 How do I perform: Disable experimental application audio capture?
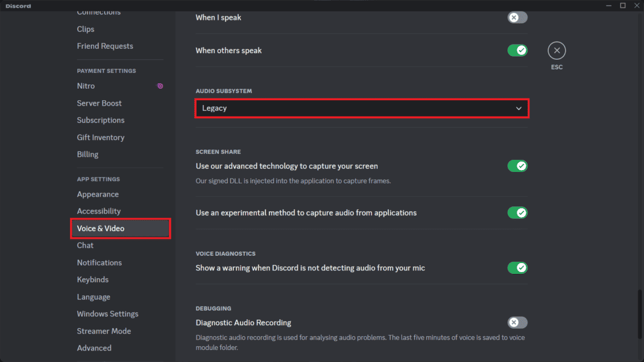click(x=517, y=212)
